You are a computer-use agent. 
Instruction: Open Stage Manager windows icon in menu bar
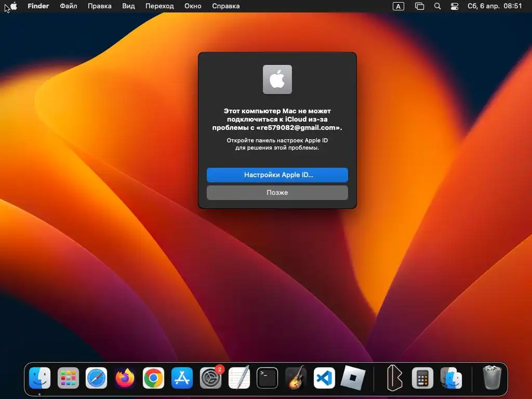pos(419,6)
